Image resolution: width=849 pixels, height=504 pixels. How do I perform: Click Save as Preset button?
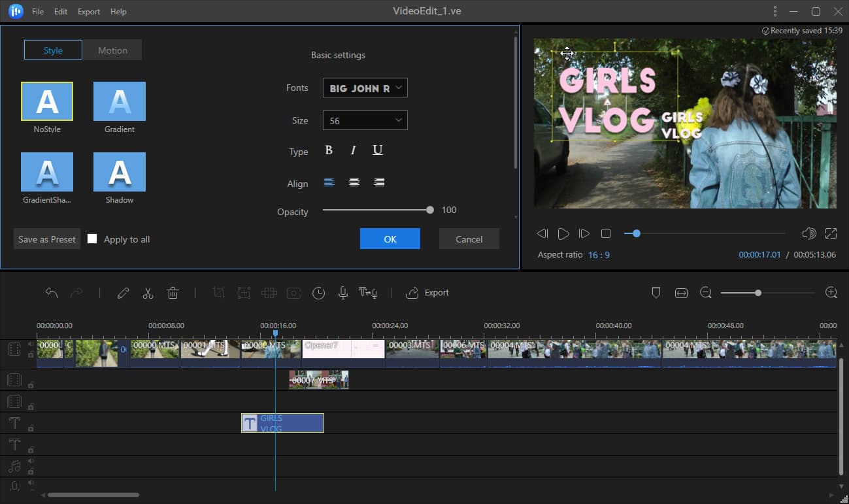tap(47, 239)
